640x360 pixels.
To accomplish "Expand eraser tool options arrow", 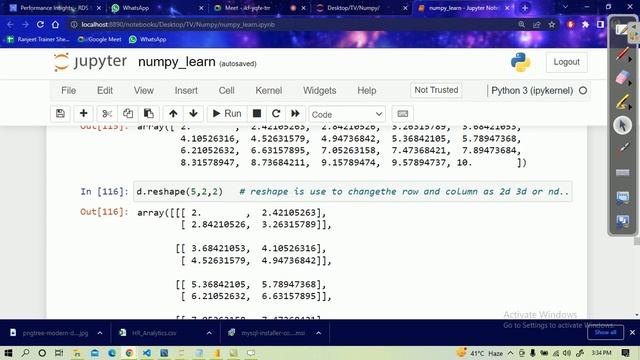I will tap(630, 83).
